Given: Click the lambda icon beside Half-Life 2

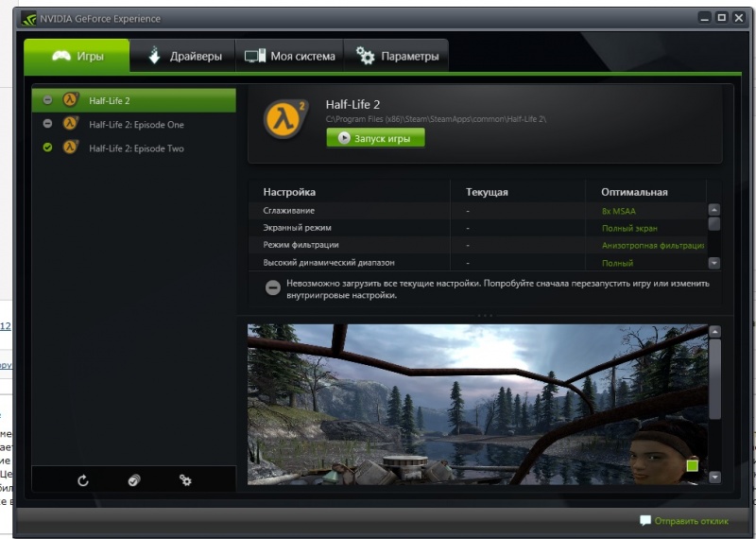Looking at the screenshot, I should tap(70, 100).
